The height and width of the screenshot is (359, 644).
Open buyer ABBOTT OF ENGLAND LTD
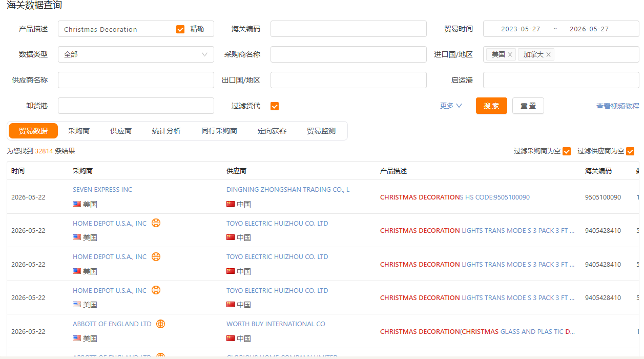(x=112, y=324)
